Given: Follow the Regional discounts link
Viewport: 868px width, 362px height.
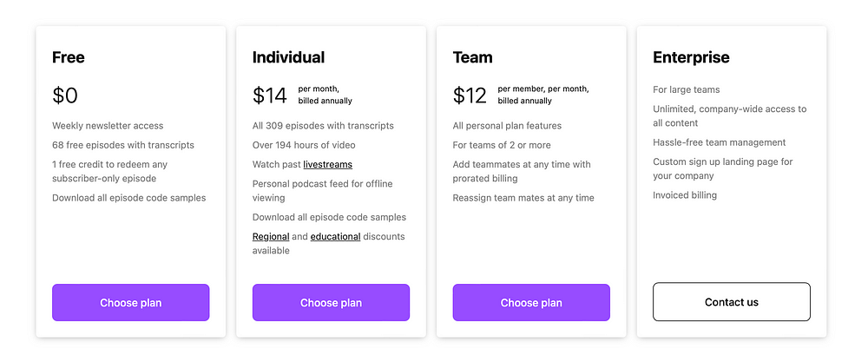Looking at the screenshot, I should pyautogui.click(x=271, y=236).
